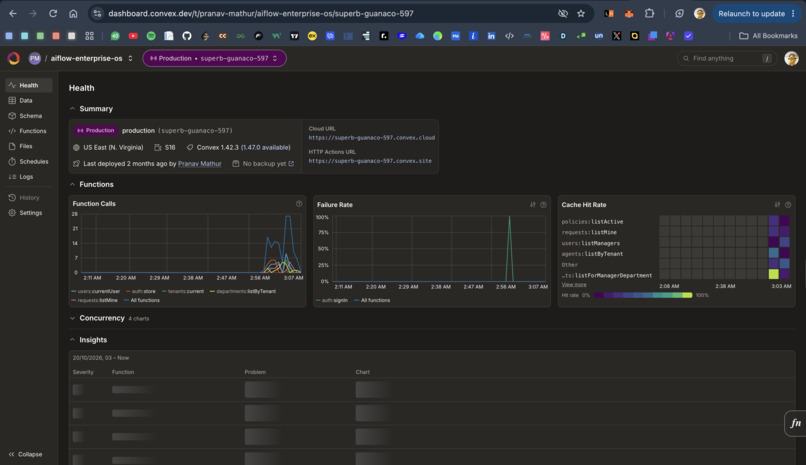Click Relaunch to update button

[756, 14]
